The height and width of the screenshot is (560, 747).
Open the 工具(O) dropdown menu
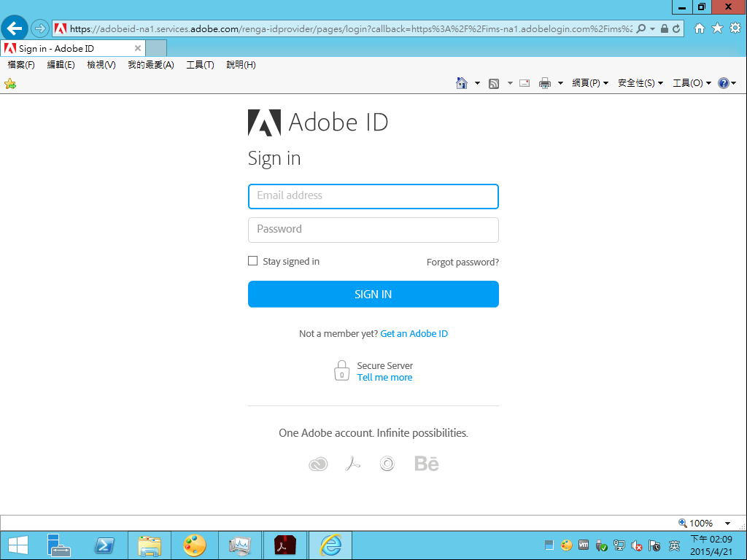point(692,83)
